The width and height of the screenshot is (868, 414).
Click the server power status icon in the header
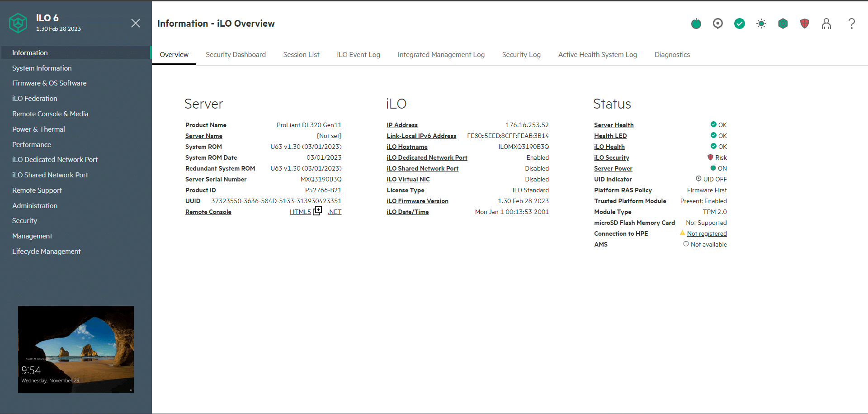pyautogui.click(x=696, y=24)
